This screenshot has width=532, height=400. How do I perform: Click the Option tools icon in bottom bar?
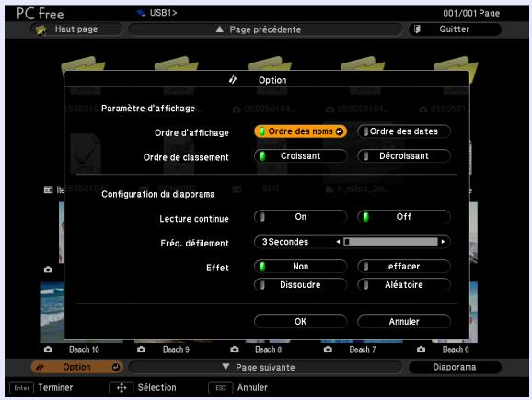click(x=40, y=367)
